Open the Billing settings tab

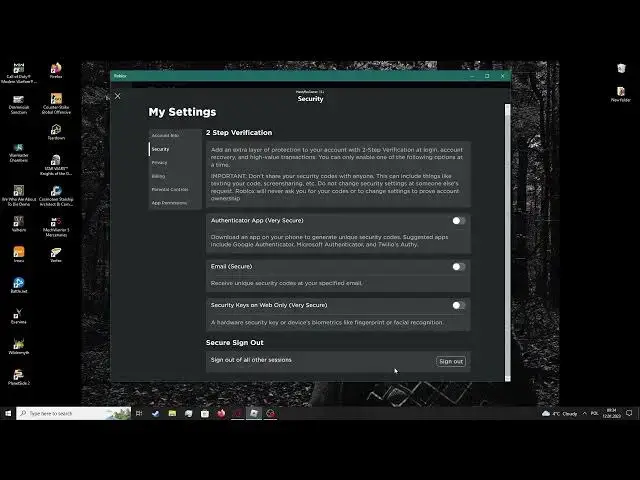(175, 176)
